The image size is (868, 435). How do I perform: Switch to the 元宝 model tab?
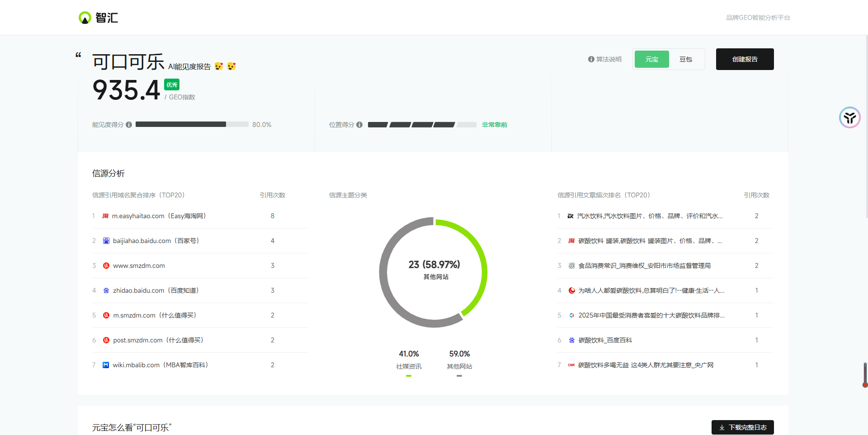(651, 59)
